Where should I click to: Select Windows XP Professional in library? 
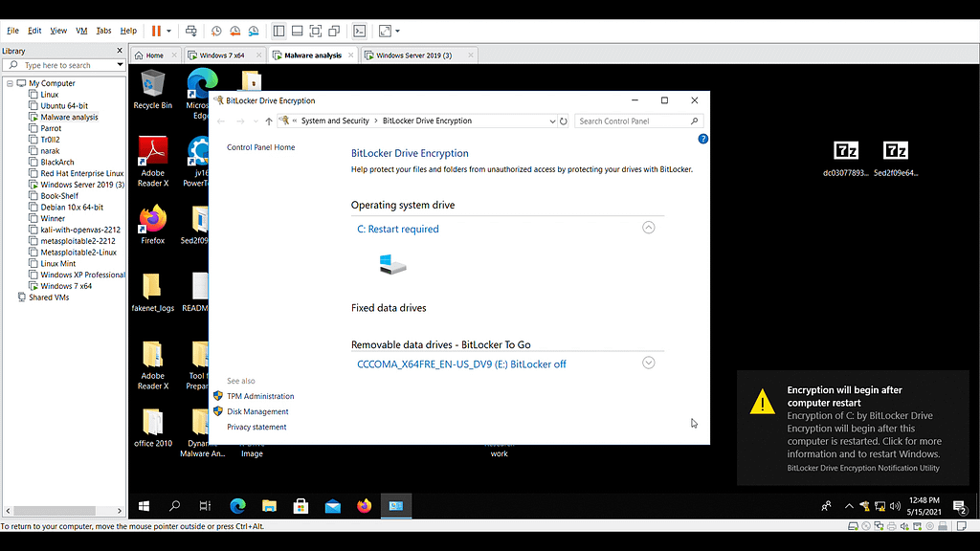tap(82, 275)
